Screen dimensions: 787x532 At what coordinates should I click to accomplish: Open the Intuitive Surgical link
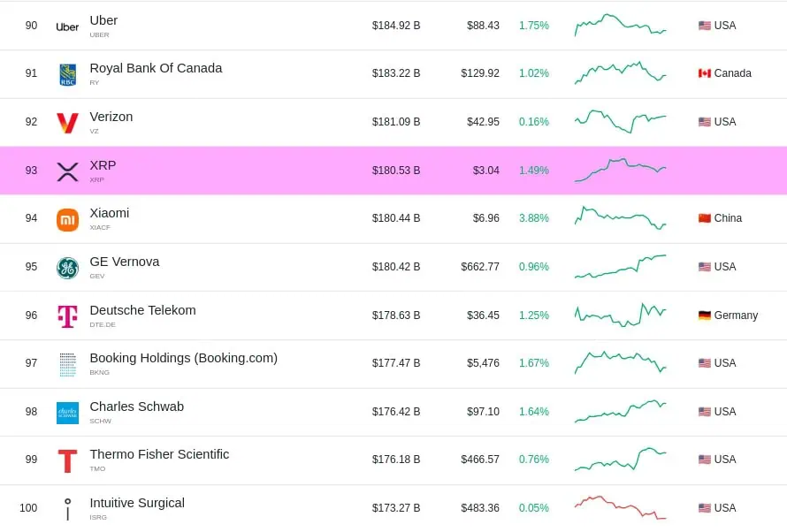(x=137, y=503)
